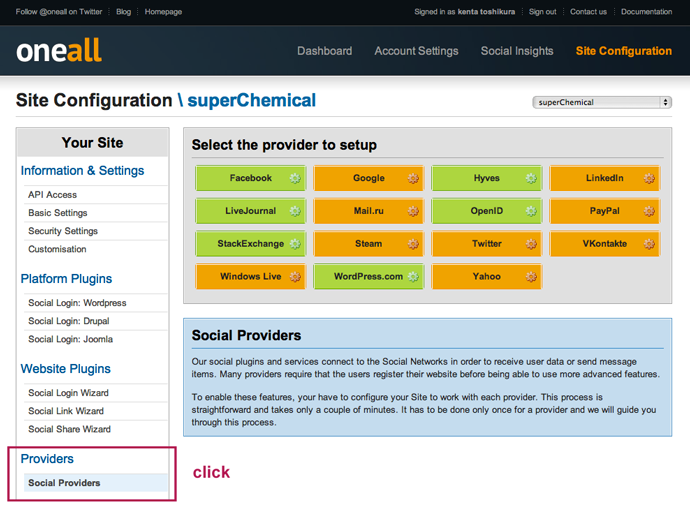Click the gear icon on Facebook button
This screenshot has height=506, width=690.
point(295,179)
